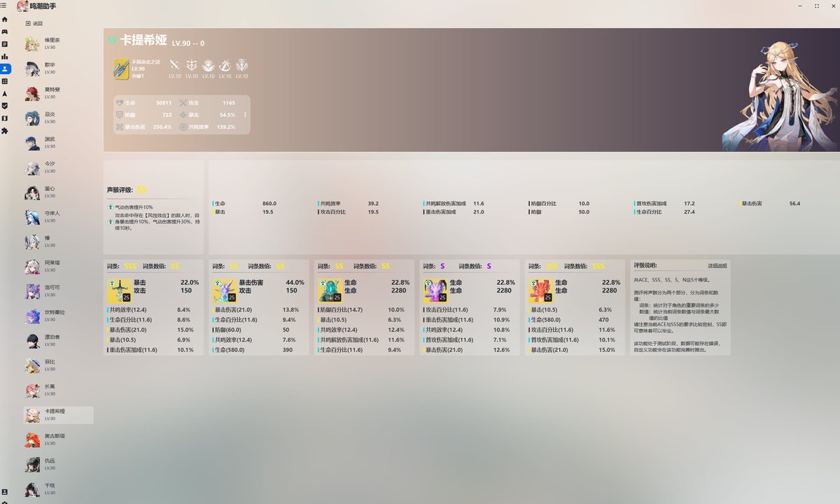Open the bar chart statistics page
This screenshot has height=504, width=840.
[x=5, y=56]
